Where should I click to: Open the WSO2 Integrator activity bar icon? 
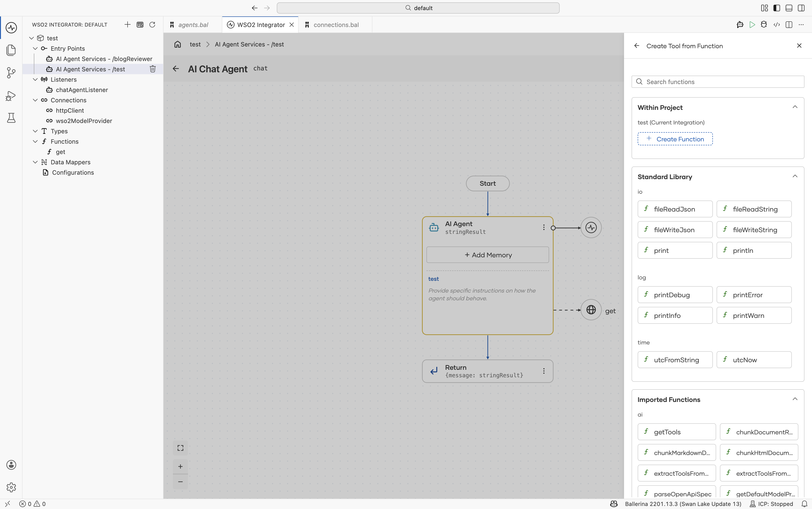point(11,28)
